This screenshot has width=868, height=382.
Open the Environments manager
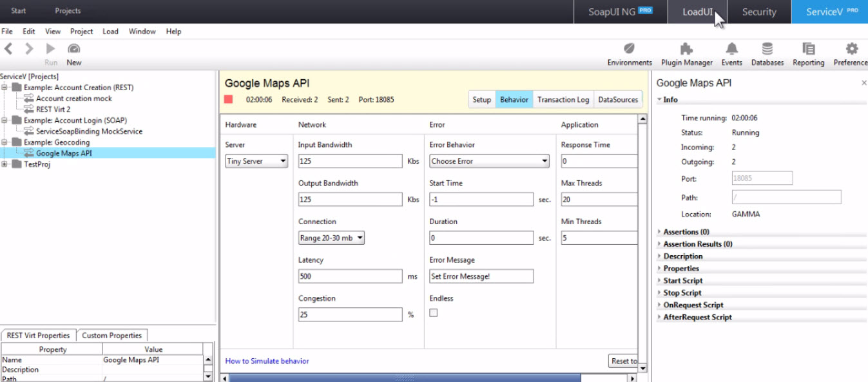[x=629, y=52]
